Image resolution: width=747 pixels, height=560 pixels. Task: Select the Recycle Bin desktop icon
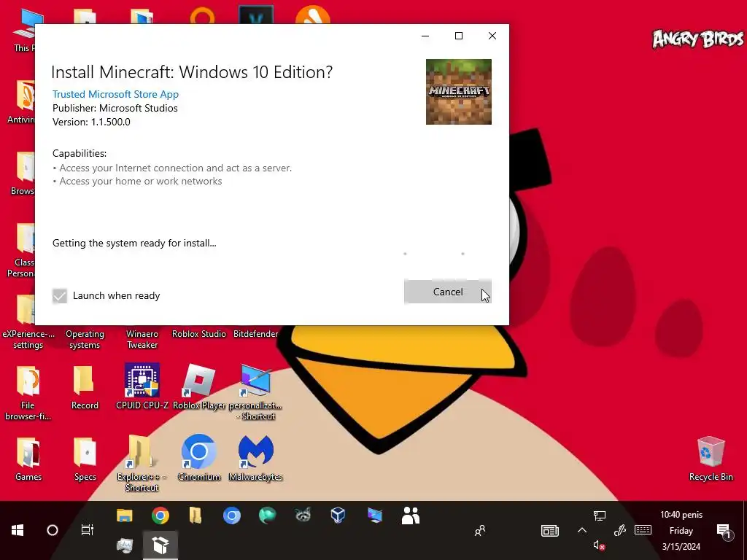coord(711,459)
